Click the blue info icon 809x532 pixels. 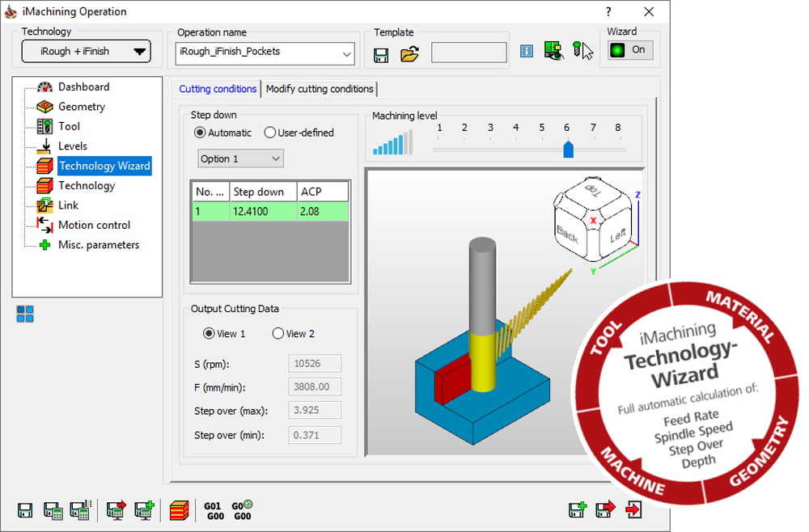pos(527,51)
